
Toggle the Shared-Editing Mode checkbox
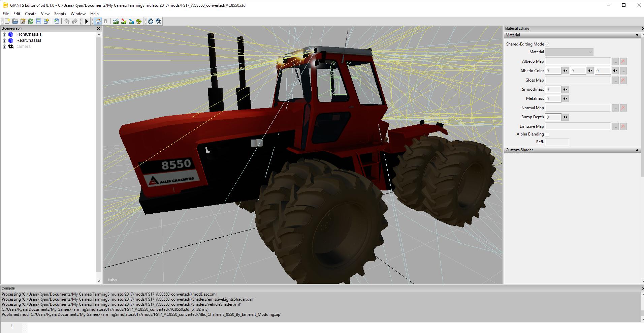(x=547, y=44)
